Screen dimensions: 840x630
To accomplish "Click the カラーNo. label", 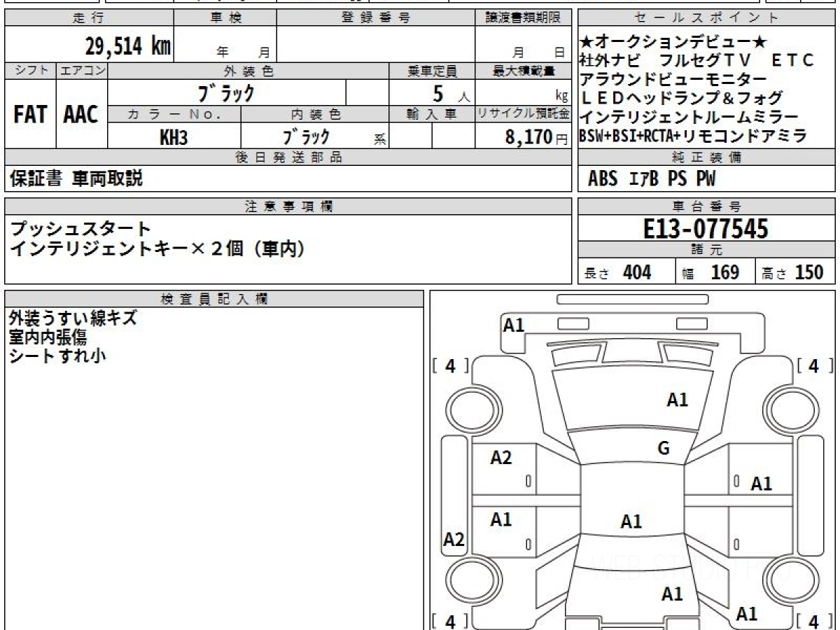I will 174,114.
